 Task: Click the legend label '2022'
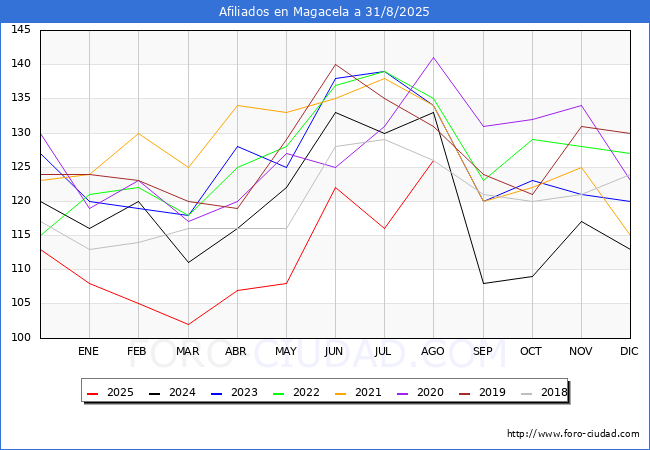(x=306, y=392)
